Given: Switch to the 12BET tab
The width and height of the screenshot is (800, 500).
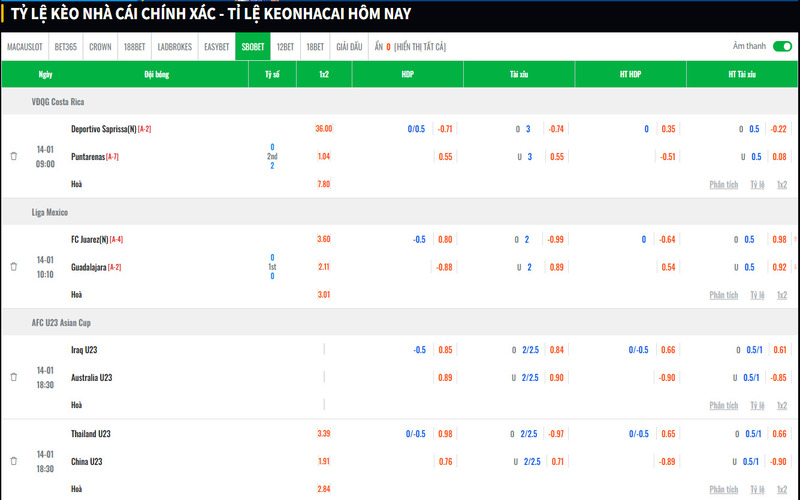Looking at the screenshot, I should pyautogui.click(x=285, y=47).
